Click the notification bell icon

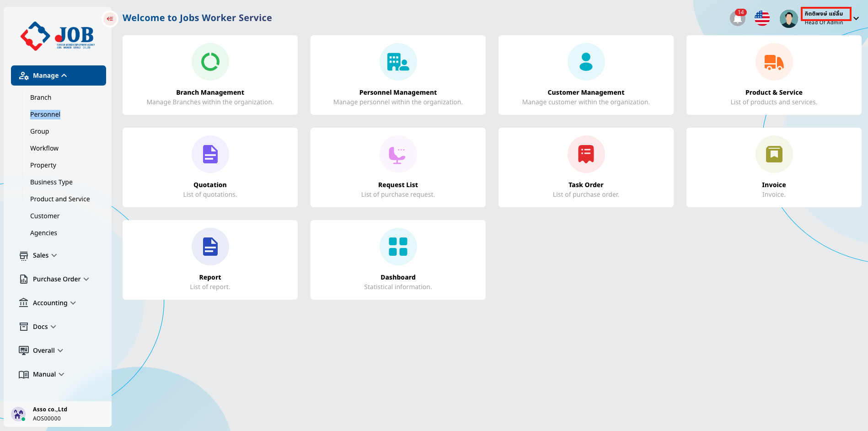[x=737, y=19]
